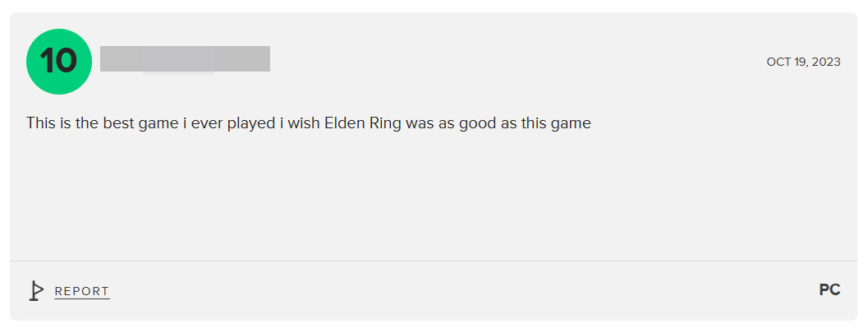Viewport: 868px width, 333px height.
Task: Select the number 10 score
Action: tap(58, 61)
